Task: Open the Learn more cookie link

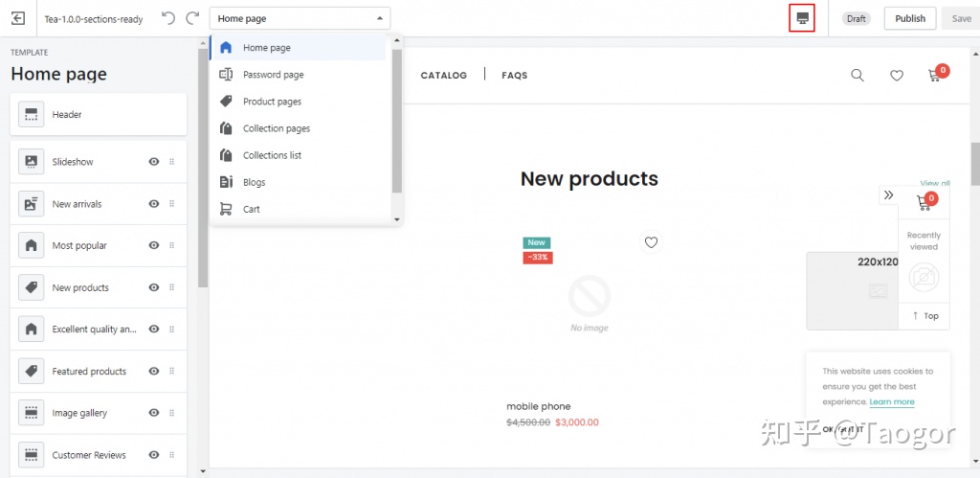Action: [x=891, y=402]
